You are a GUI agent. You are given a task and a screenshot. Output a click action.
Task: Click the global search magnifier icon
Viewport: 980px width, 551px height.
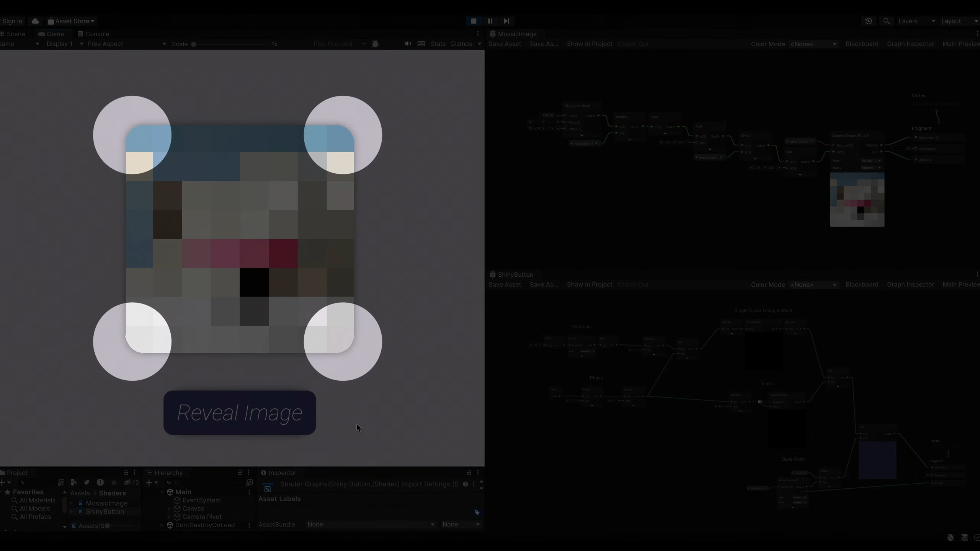(x=886, y=21)
